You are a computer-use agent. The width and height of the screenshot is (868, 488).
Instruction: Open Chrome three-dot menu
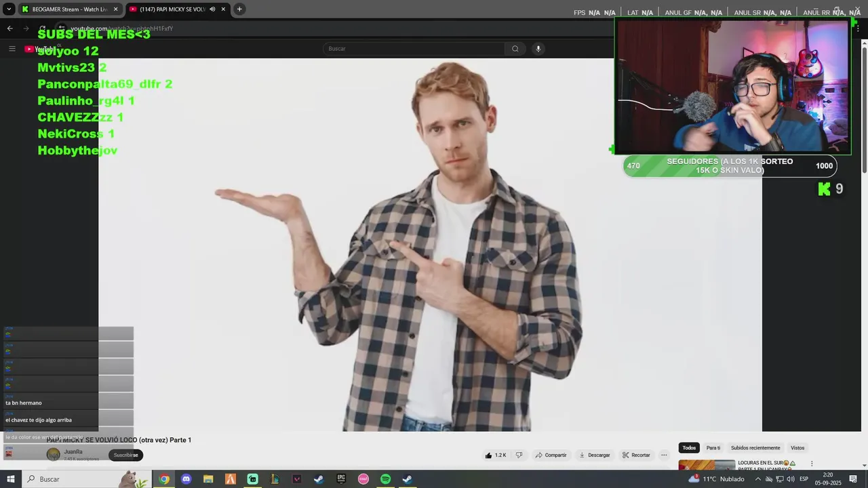pos(858,28)
